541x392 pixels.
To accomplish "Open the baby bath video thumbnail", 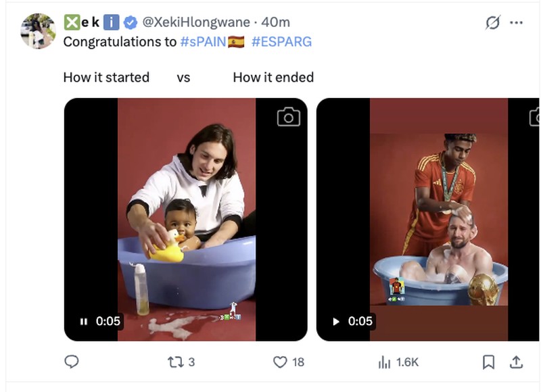I will coord(185,220).
